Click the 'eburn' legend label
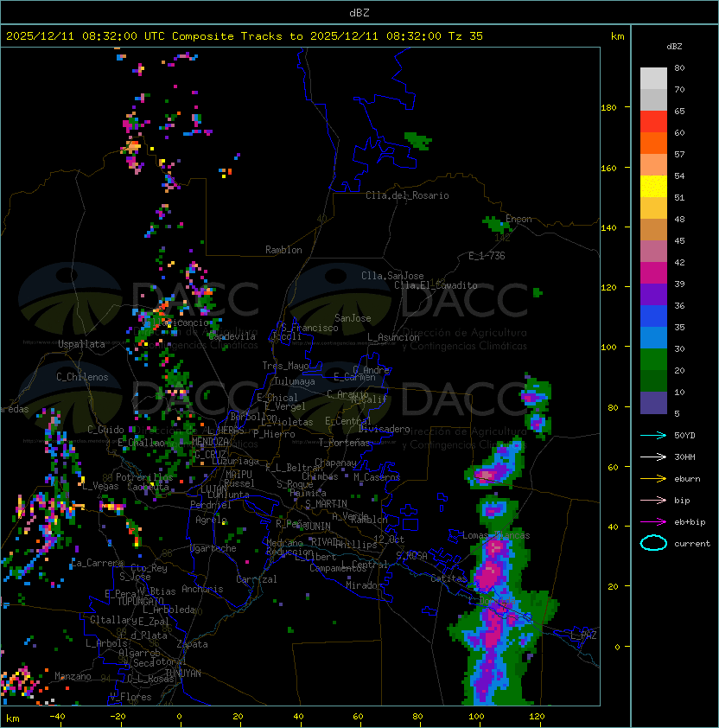719x728 pixels. pyautogui.click(x=687, y=479)
